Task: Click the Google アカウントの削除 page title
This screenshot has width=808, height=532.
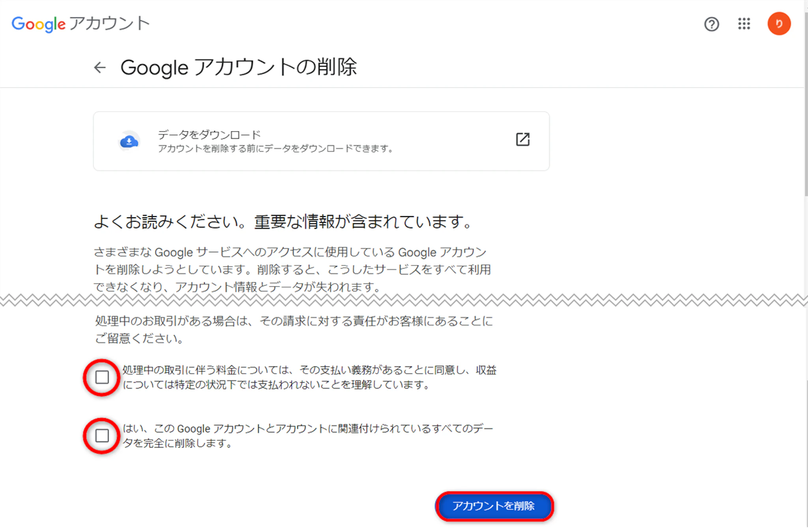Action: click(238, 67)
